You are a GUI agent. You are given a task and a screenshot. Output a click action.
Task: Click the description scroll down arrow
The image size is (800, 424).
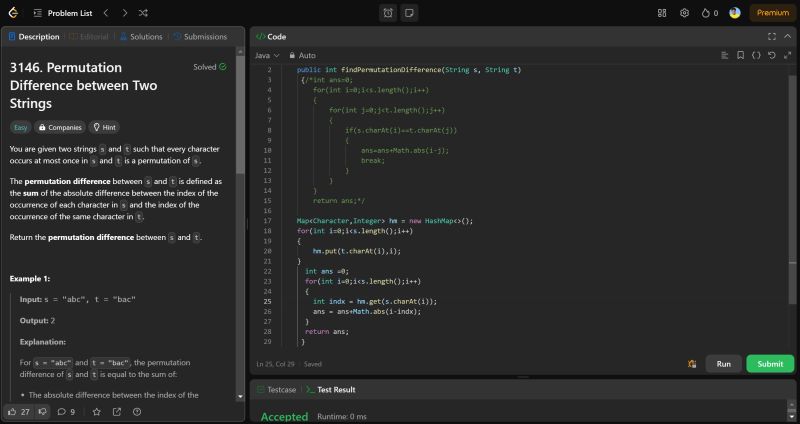[240, 396]
